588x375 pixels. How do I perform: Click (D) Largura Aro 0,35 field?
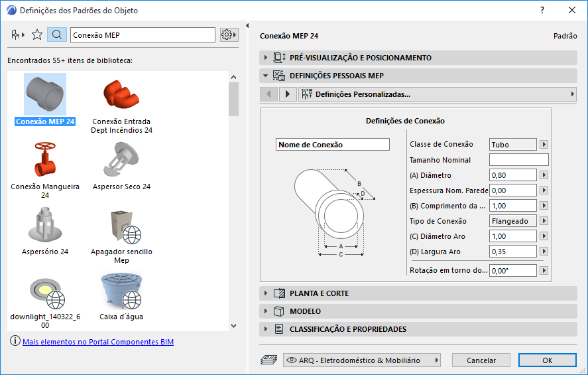tap(512, 252)
